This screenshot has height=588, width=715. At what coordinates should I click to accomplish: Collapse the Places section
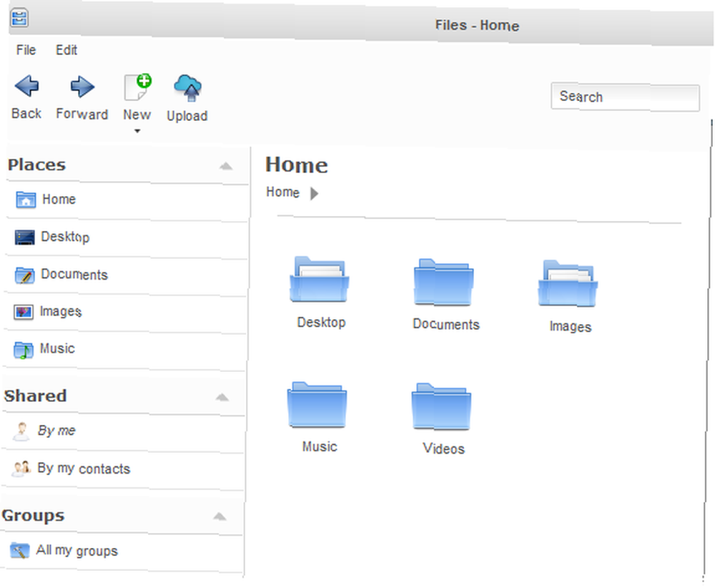tap(226, 166)
